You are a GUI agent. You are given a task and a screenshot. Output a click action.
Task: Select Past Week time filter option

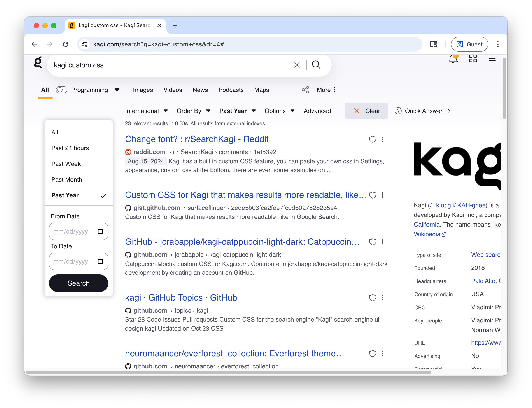[66, 164]
